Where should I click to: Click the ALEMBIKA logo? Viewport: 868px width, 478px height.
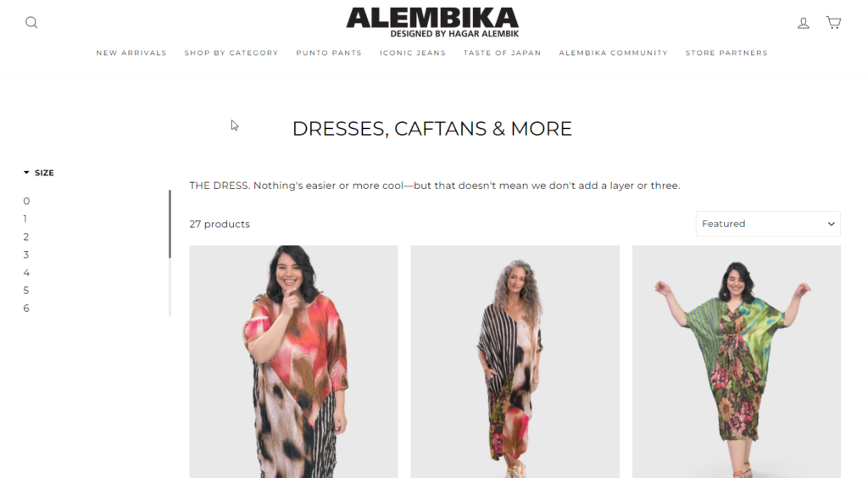(x=432, y=22)
